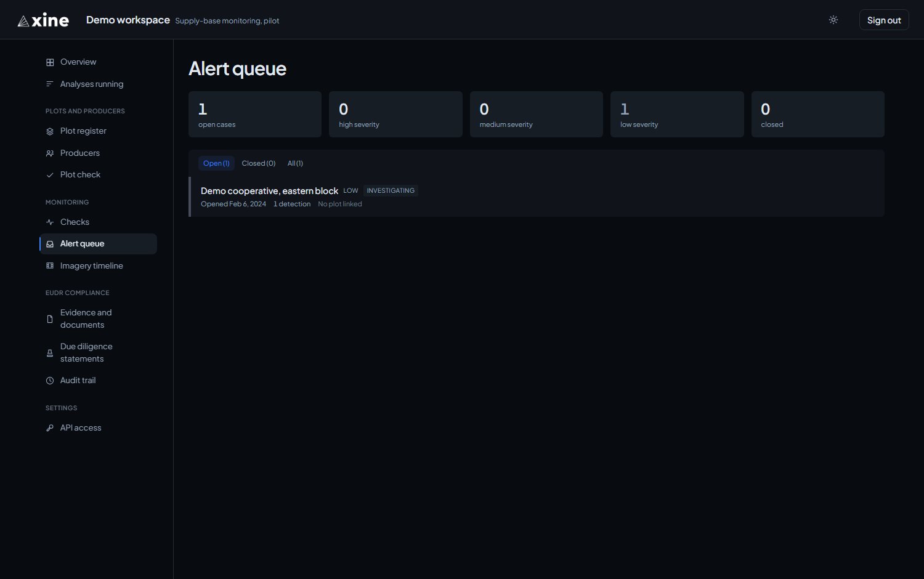
Task: Click the 'Opened Feb 6, 2024' text
Action: 233,204
